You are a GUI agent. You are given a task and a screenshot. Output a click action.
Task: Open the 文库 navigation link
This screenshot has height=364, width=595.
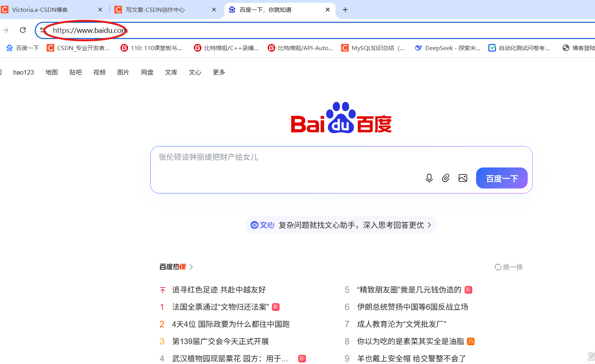pos(171,72)
